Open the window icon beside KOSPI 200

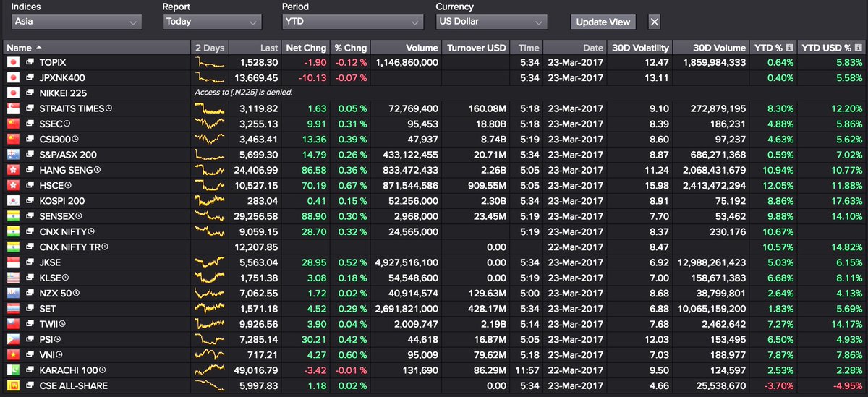pos(30,201)
